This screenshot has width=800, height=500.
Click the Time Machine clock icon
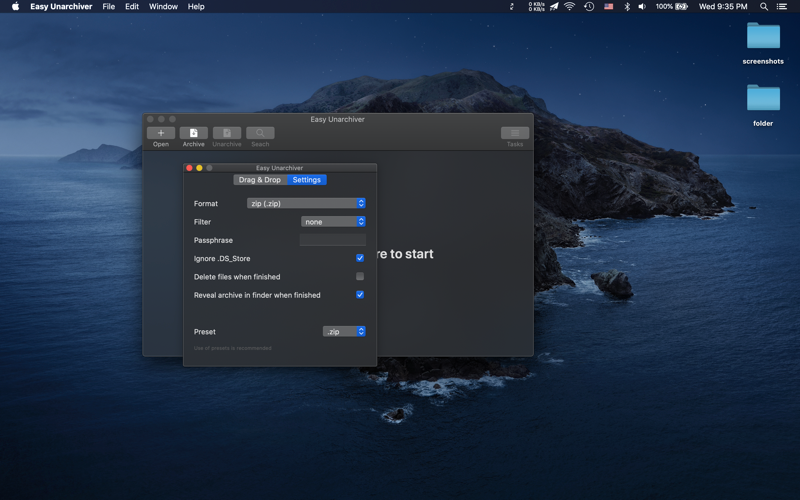tap(589, 7)
